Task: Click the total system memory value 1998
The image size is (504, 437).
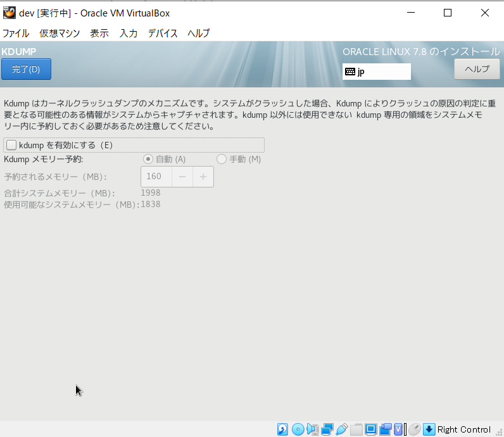Action: pyautogui.click(x=151, y=193)
